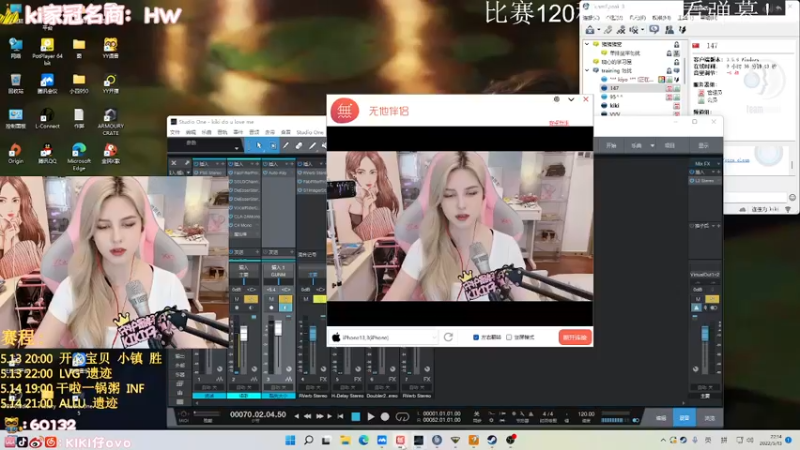Click the 显示 button in Studio One header
The height and width of the screenshot is (450, 800).
pyautogui.click(x=704, y=146)
